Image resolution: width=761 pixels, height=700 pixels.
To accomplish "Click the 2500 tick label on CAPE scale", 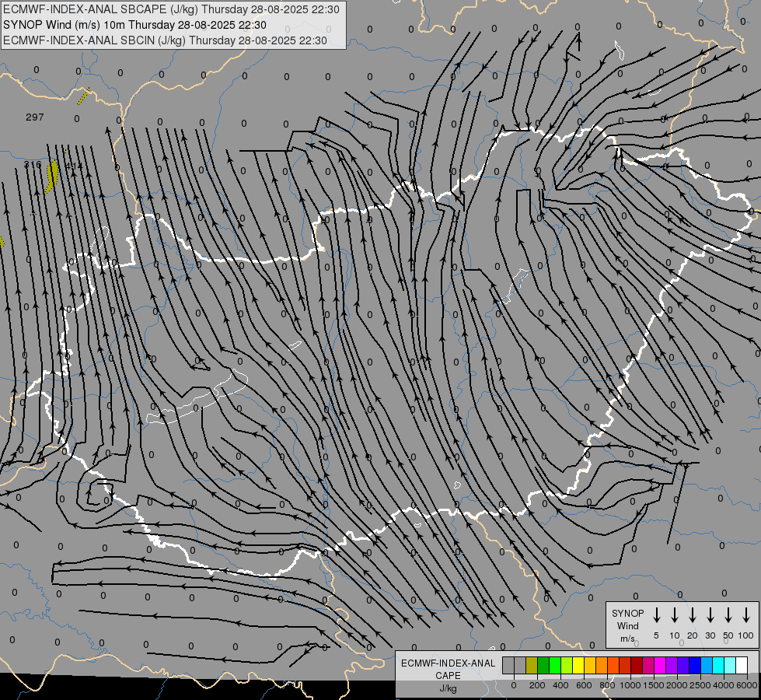I will pos(700,685).
